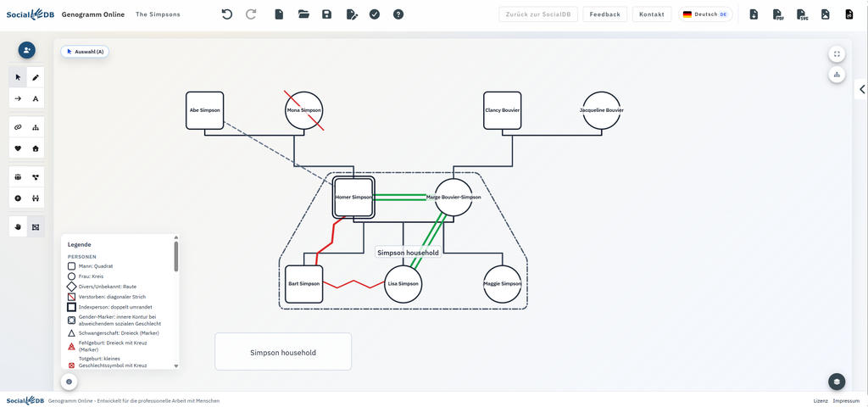Click the info circle button
Viewport: 868px width, 407px height.
69,382
